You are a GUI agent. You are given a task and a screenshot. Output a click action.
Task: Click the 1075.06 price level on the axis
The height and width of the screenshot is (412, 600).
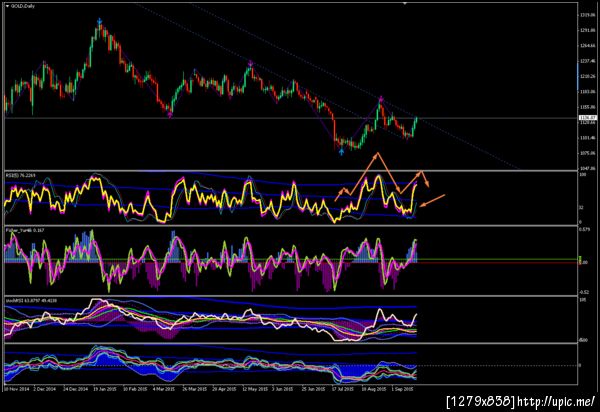pos(587,153)
